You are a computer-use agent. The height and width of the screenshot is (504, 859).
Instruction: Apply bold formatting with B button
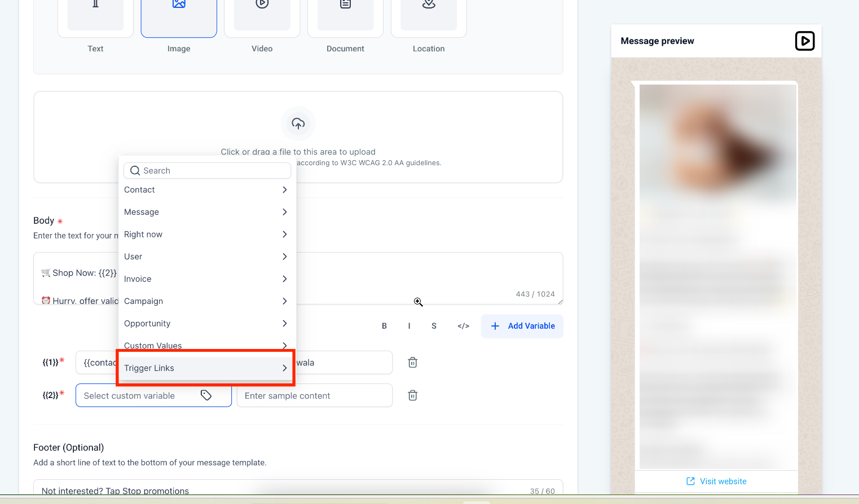[384, 326]
